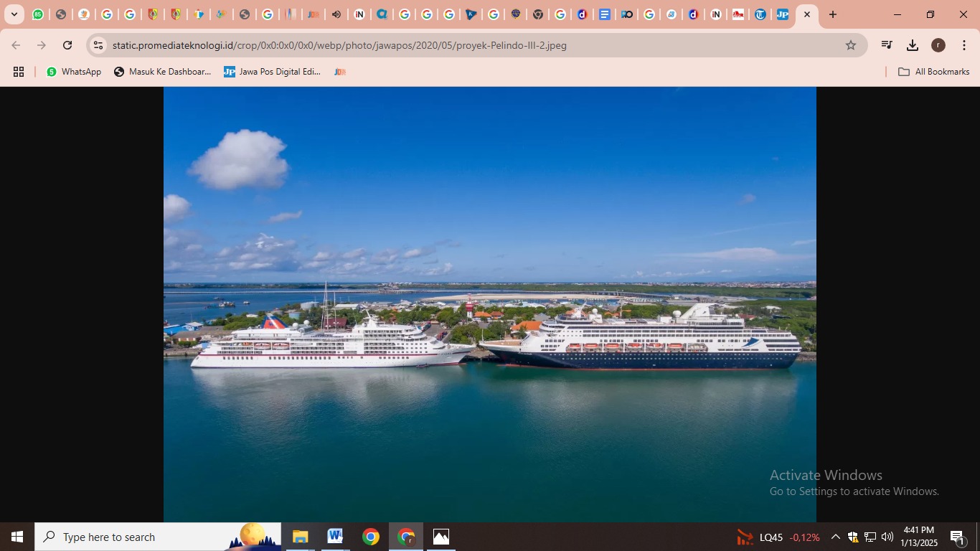The width and height of the screenshot is (980, 551).
Task: Open the LQ45 stock widget
Action: [778, 537]
